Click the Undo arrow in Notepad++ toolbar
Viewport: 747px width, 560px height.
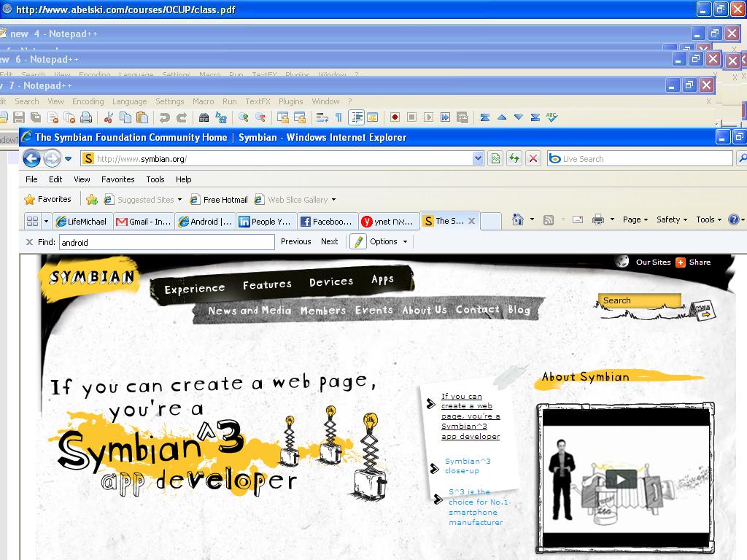165,117
